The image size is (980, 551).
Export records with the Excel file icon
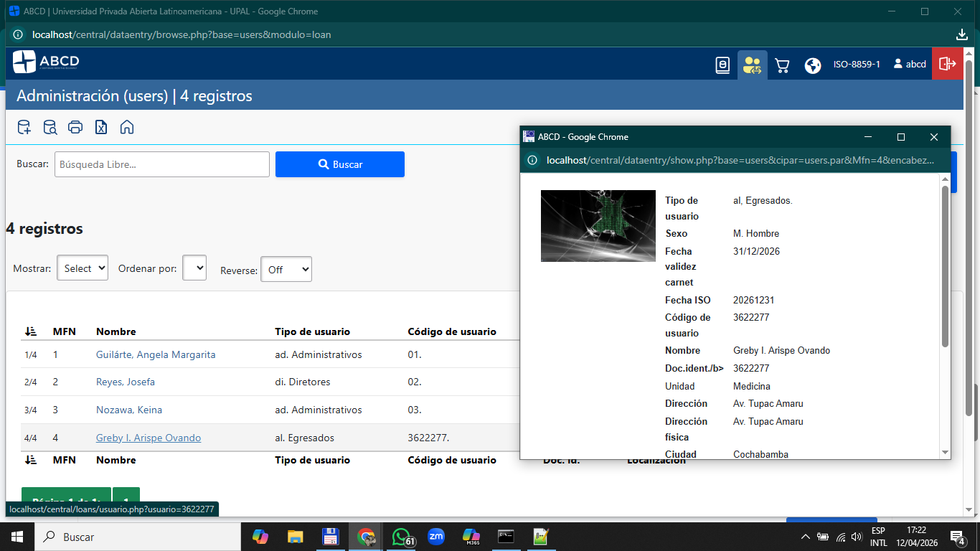[101, 128]
